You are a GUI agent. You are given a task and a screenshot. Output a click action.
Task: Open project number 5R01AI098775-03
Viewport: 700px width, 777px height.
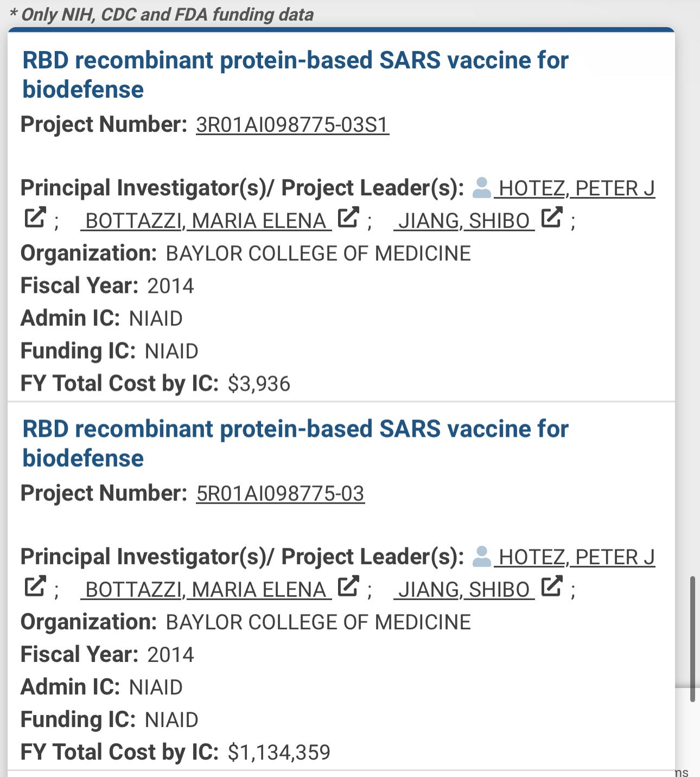coord(281,494)
